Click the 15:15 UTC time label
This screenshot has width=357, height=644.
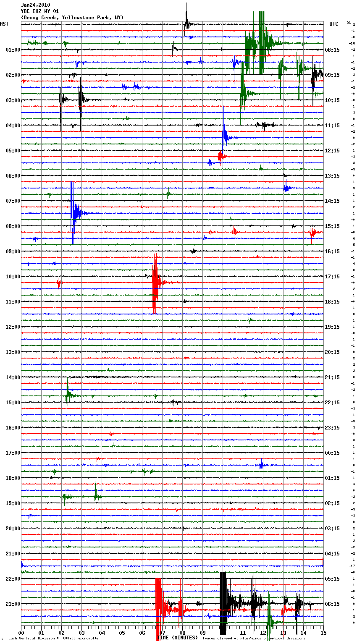(332, 226)
